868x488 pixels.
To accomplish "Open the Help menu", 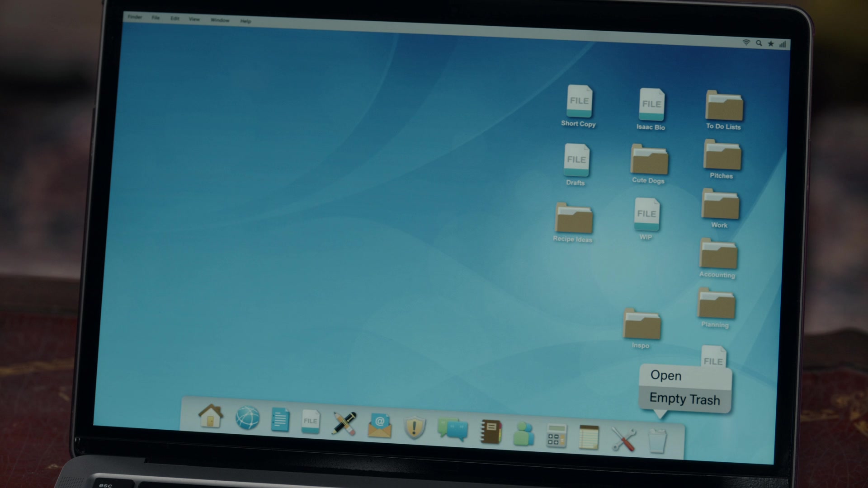I will point(245,21).
